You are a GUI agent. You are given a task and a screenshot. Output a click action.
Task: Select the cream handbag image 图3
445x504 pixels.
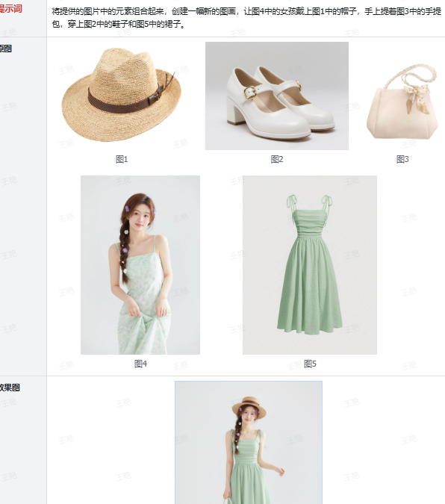point(402,101)
